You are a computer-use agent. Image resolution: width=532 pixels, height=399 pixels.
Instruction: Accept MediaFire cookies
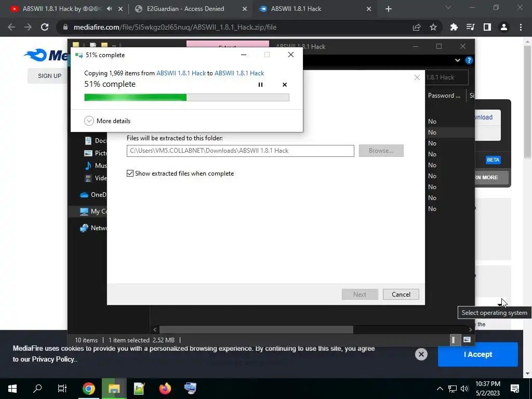click(x=478, y=354)
